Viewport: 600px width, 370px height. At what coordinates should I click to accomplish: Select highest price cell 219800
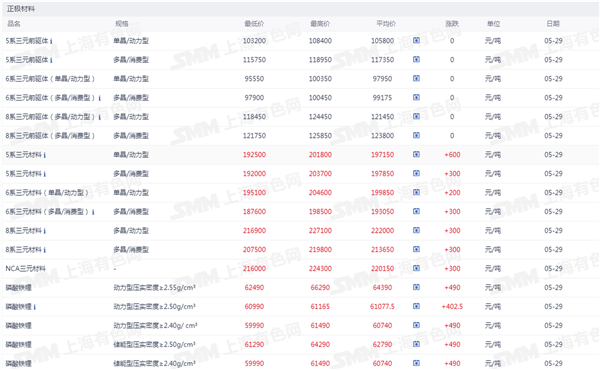320,249
